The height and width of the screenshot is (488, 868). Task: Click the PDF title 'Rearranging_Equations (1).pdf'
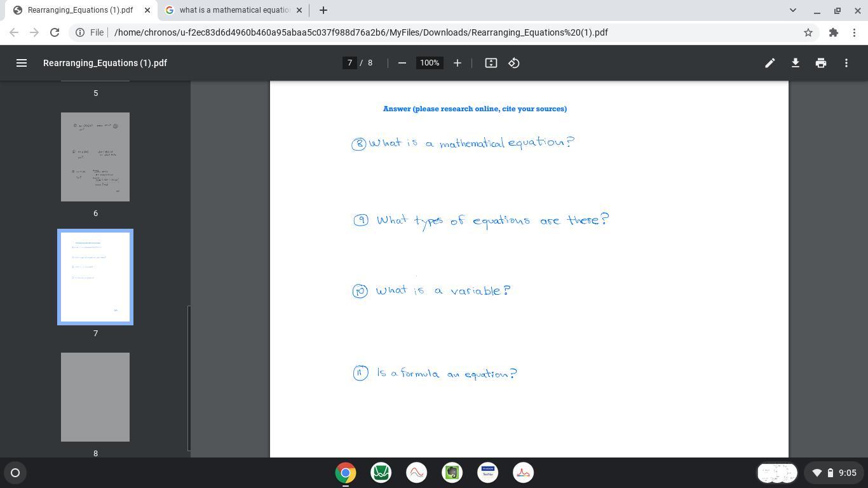pyautogui.click(x=105, y=63)
